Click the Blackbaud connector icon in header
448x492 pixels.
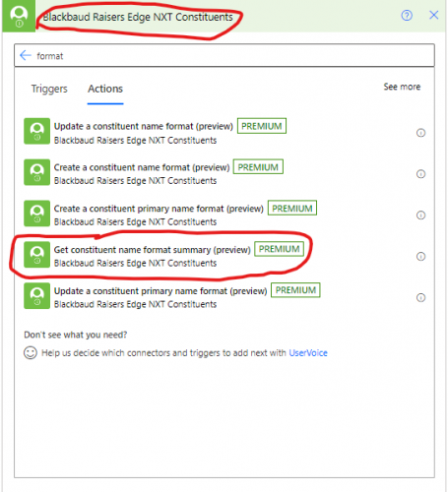coord(19,16)
